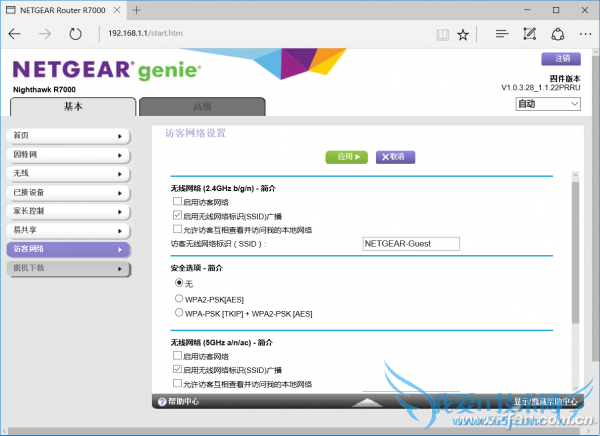Open the 首页 menu

click(68, 136)
